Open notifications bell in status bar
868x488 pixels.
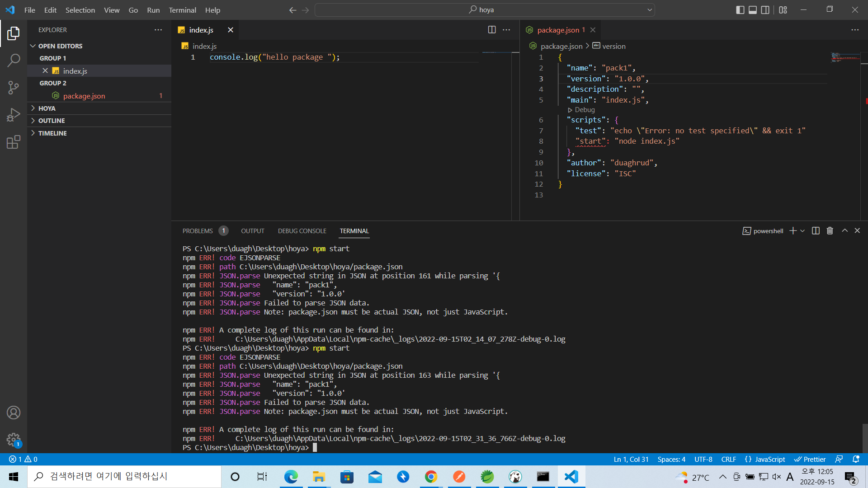[856, 459]
